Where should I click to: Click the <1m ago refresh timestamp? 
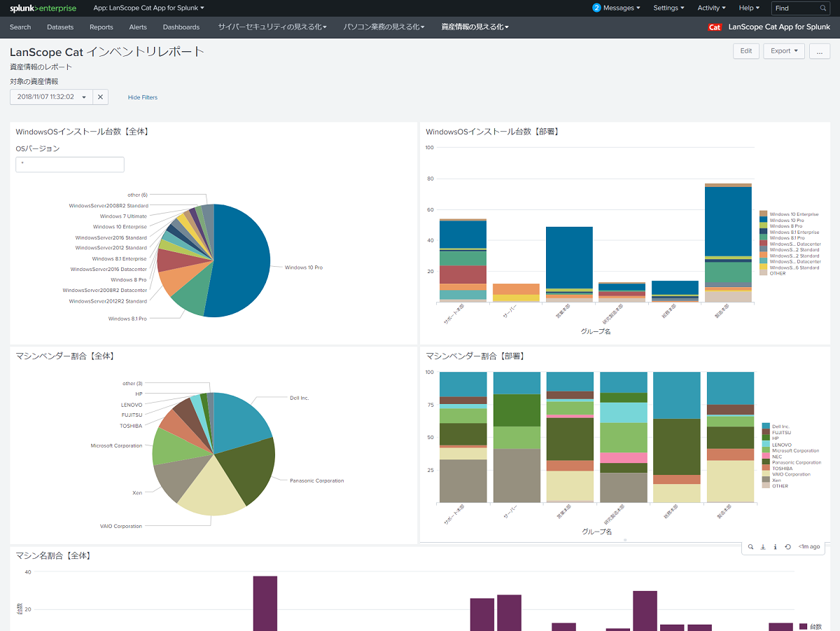point(809,547)
